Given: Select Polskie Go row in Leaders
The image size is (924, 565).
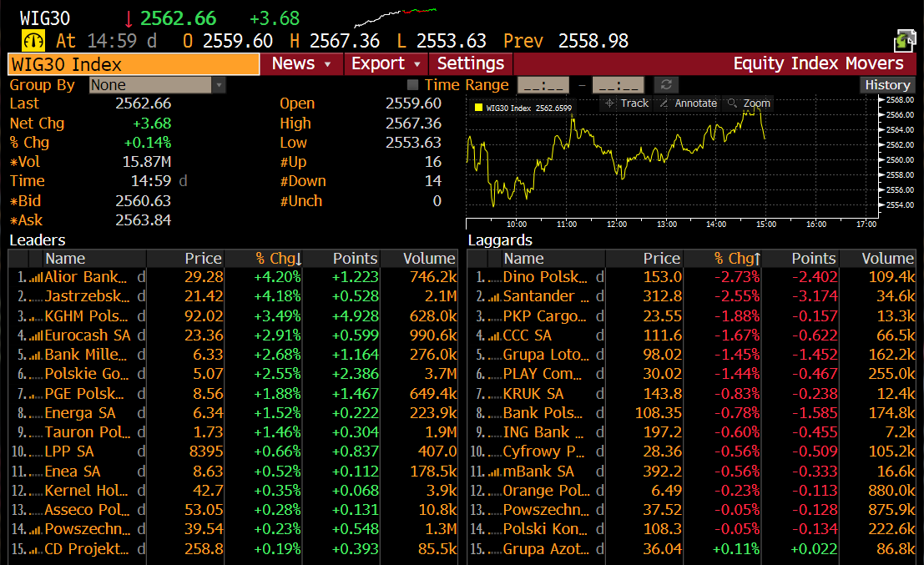Looking at the screenshot, I should pyautogui.click(x=234, y=374).
